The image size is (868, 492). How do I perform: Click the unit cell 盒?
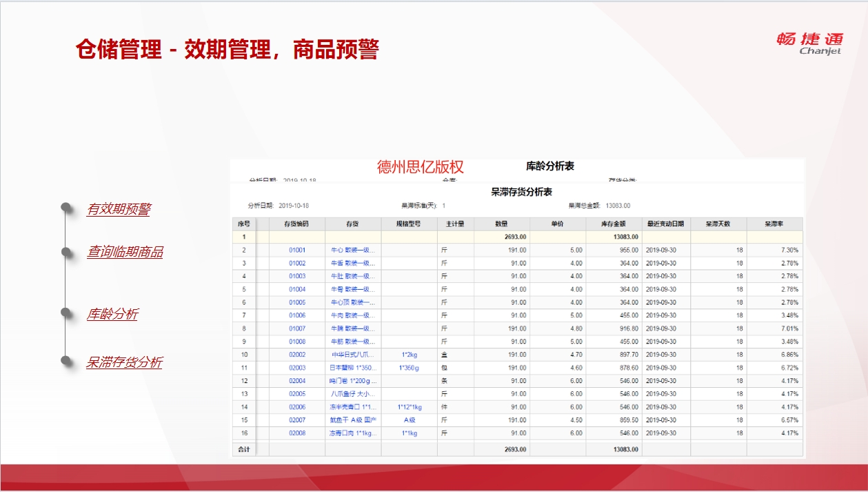(444, 355)
